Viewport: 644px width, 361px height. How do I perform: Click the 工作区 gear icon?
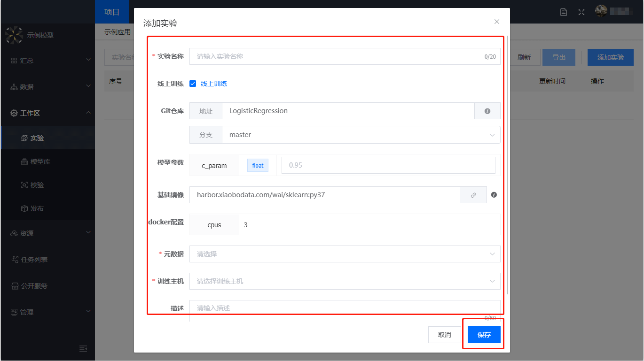pyautogui.click(x=14, y=113)
